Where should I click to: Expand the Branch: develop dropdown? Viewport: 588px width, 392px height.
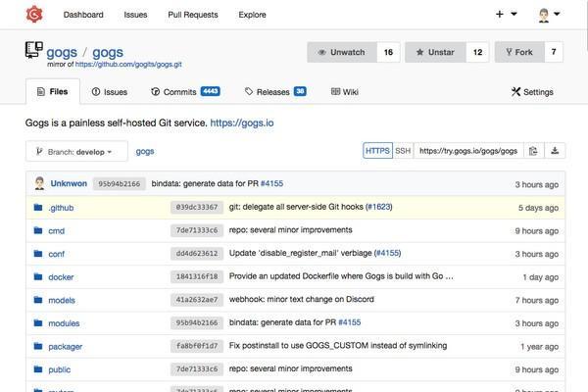tap(76, 152)
